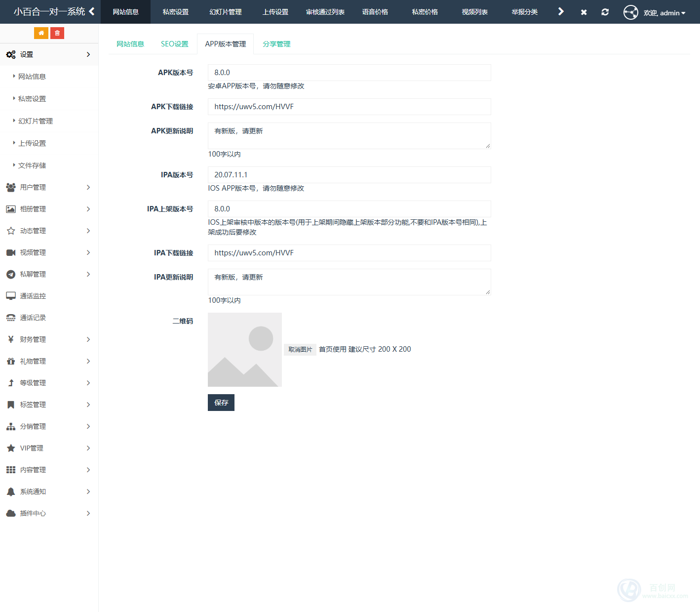Open the 网站信息 settings tab under header
Screen dimensions: 700x612
point(130,44)
